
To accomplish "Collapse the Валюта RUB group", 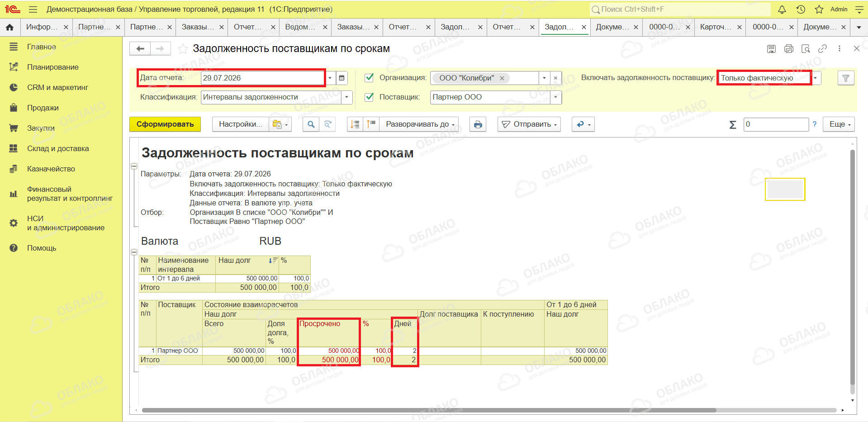I will point(134,252).
